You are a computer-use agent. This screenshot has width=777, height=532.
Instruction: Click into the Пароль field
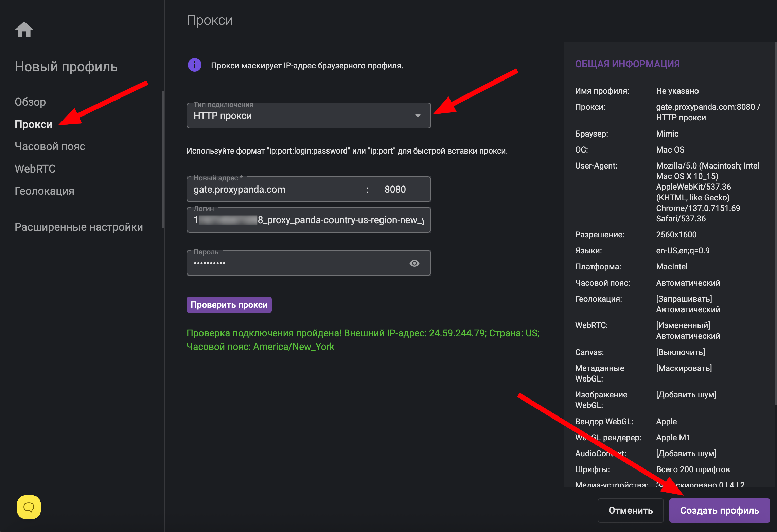(296, 263)
